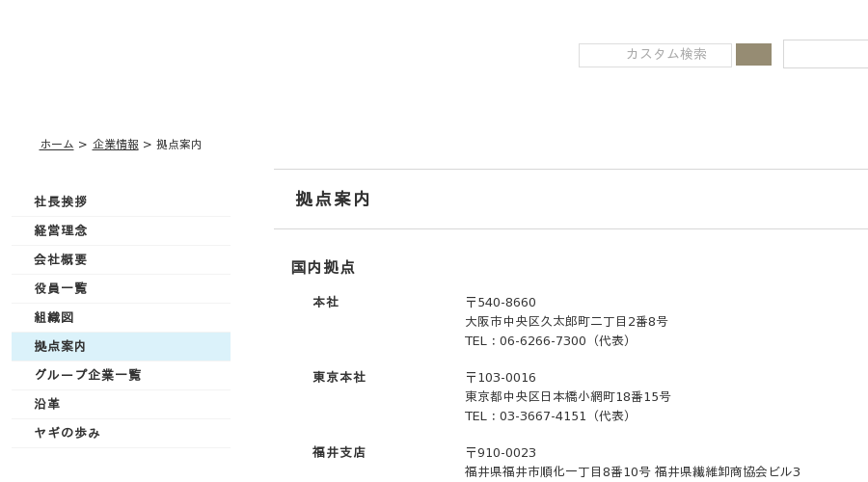Click the 国内拠点 section heading
This screenshot has width=868, height=482.
323,268
